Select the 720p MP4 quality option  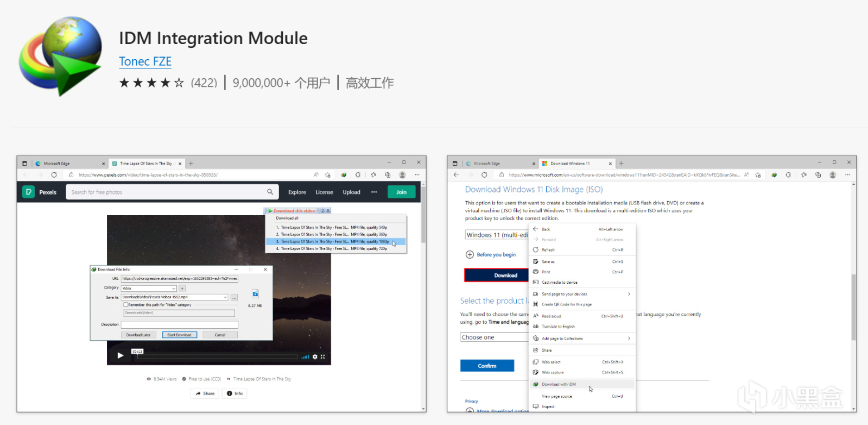pos(335,249)
